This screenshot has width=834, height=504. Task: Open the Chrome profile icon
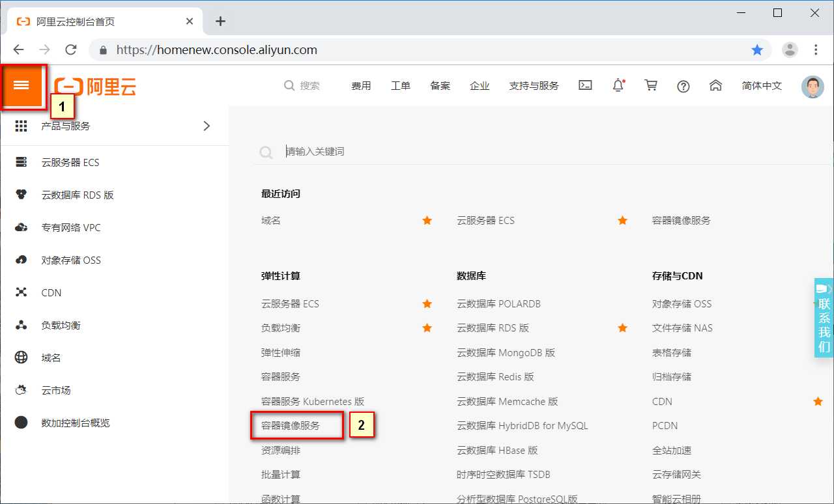[790, 49]
